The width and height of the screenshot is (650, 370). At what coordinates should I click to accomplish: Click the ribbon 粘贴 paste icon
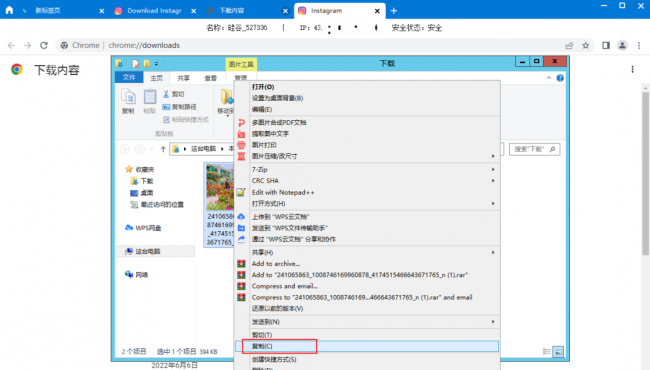coord(149,101)
